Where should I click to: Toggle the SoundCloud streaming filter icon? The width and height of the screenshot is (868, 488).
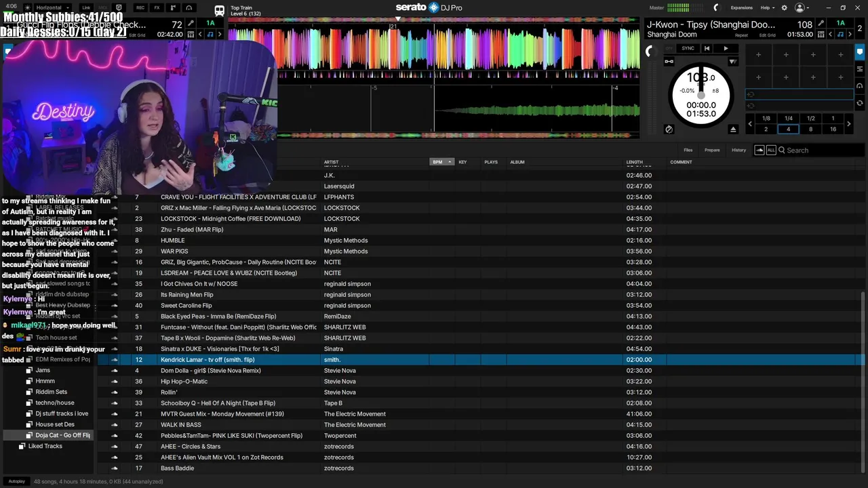(x=759, y=150)
